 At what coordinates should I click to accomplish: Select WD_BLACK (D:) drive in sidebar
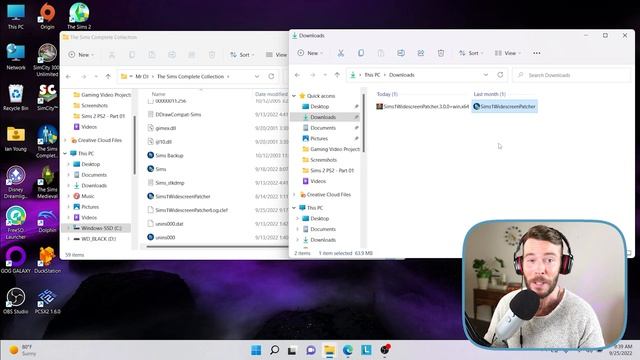[98, 239]
